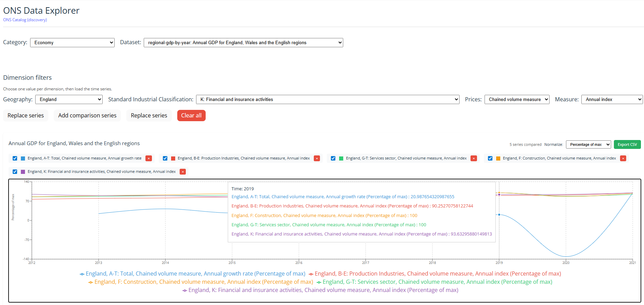Click the 2013 x-axis label
Screen dimensions: 644x305
tap(99, 263)
